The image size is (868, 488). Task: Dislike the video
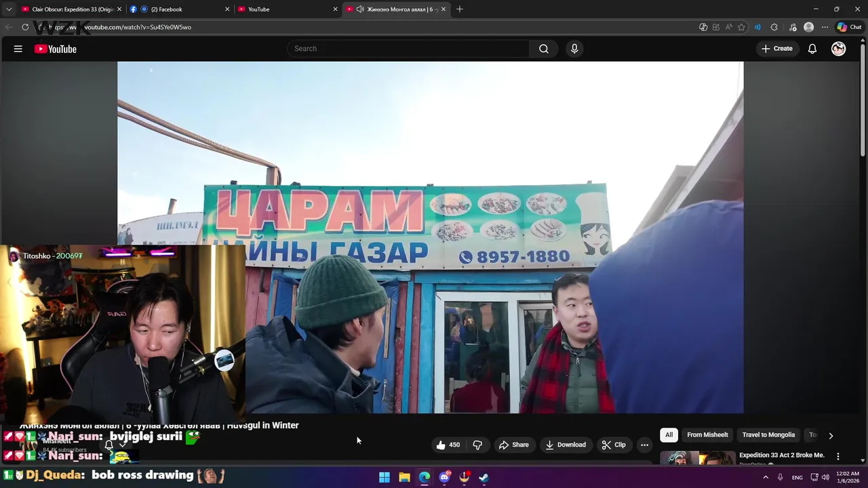[x=477, y=445]
